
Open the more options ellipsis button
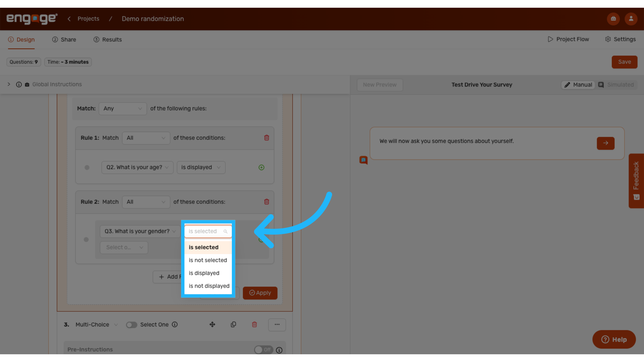click(277, 324)
